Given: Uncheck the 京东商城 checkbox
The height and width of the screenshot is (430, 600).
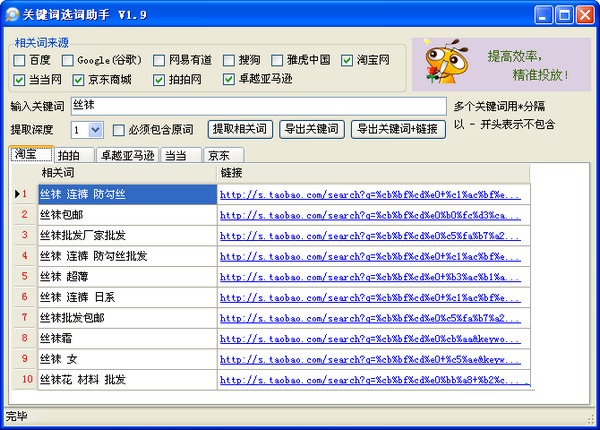Looking at the screenshot, I should [x=78, y=80].
